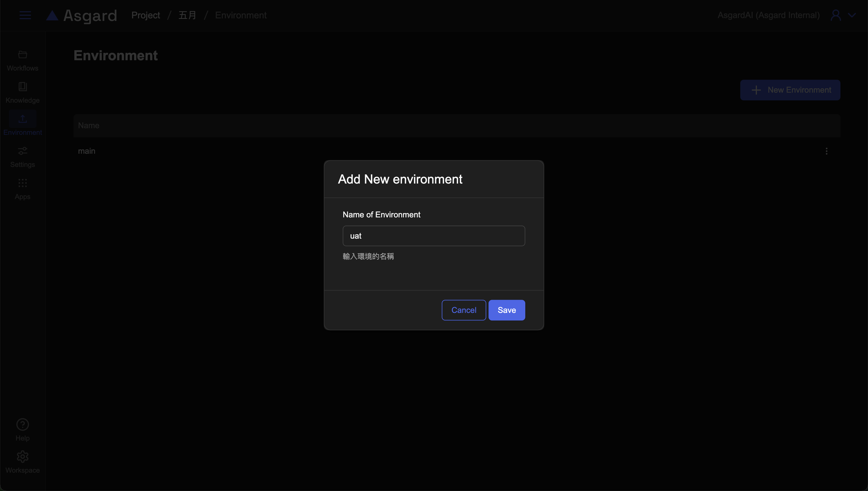868x491 pixels.
Task: Go to Project breadcrumb link
Action: [146, 15]
